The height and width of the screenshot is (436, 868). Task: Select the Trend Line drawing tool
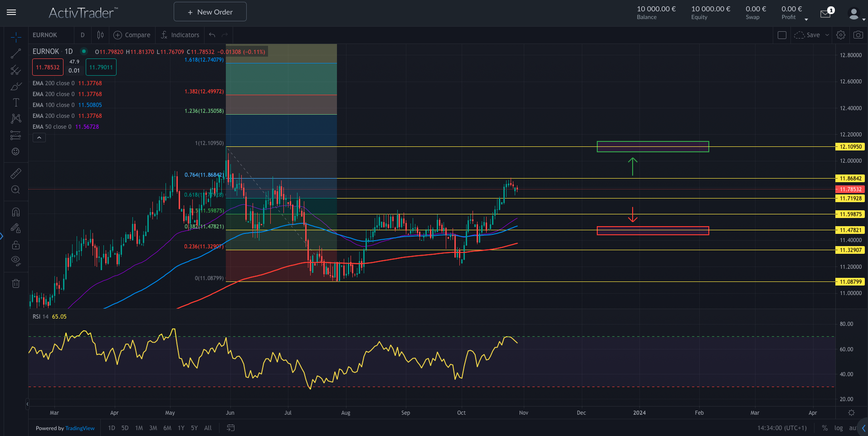coord(16,53)
